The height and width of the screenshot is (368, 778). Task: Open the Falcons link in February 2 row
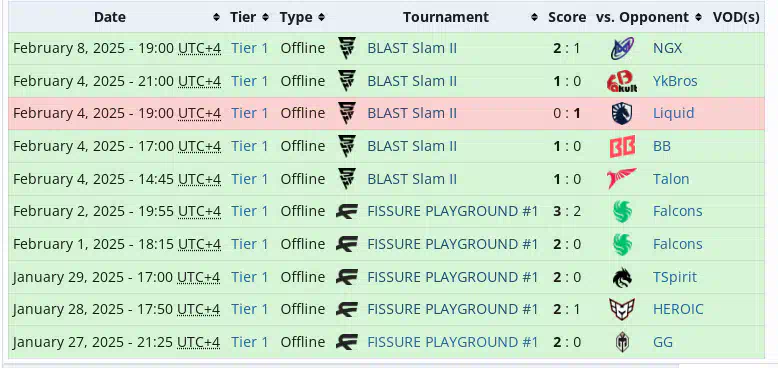678,211
